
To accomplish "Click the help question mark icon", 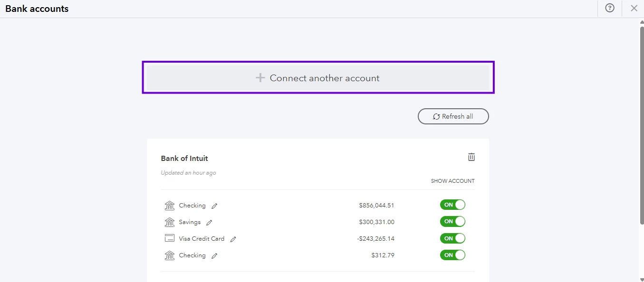I will tap(610, 8).
